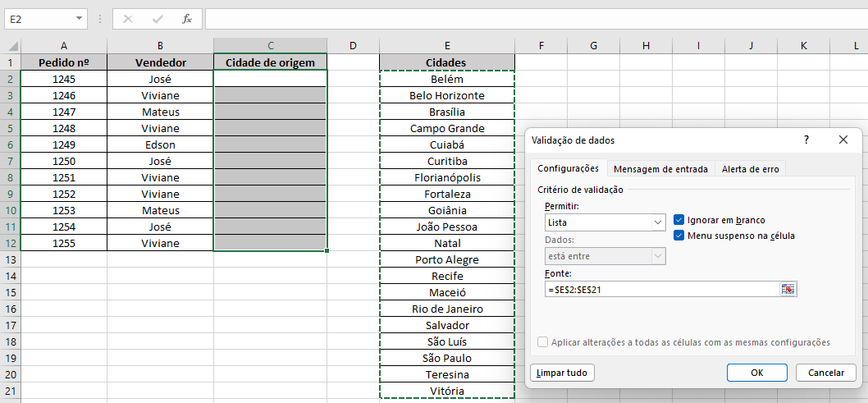Screen dimensions: 868x403
Task: Uncheck Menu suspenso na célula
Action: [679, 236]
